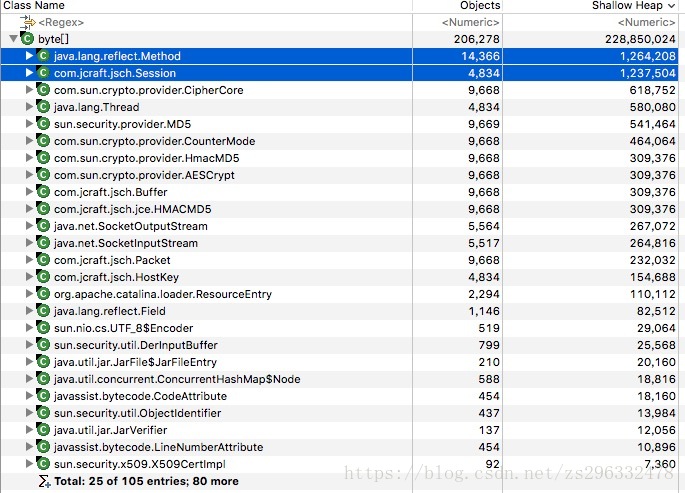Click objects value 206,278
This screenshot has height=493, width=685.
pos(477,39)
